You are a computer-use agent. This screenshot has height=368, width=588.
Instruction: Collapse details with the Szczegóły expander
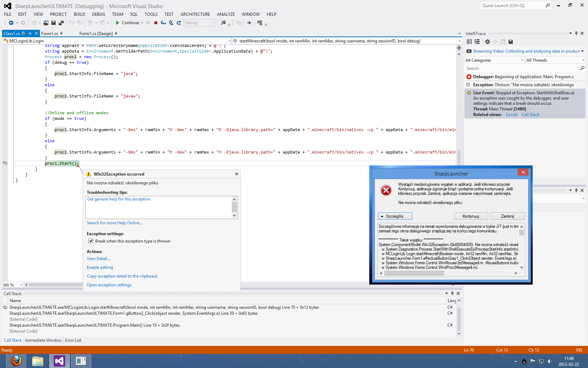(x=395, y=216)
